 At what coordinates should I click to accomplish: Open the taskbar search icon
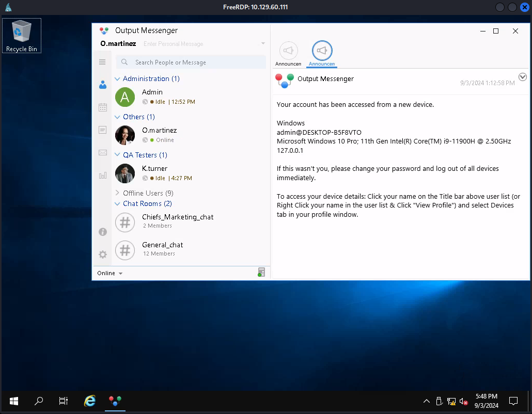point(39,401)
